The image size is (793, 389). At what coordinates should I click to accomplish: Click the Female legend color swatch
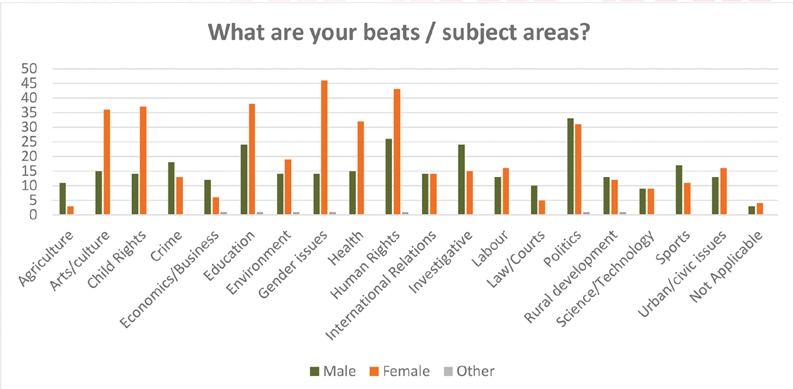tap(375, 372)
